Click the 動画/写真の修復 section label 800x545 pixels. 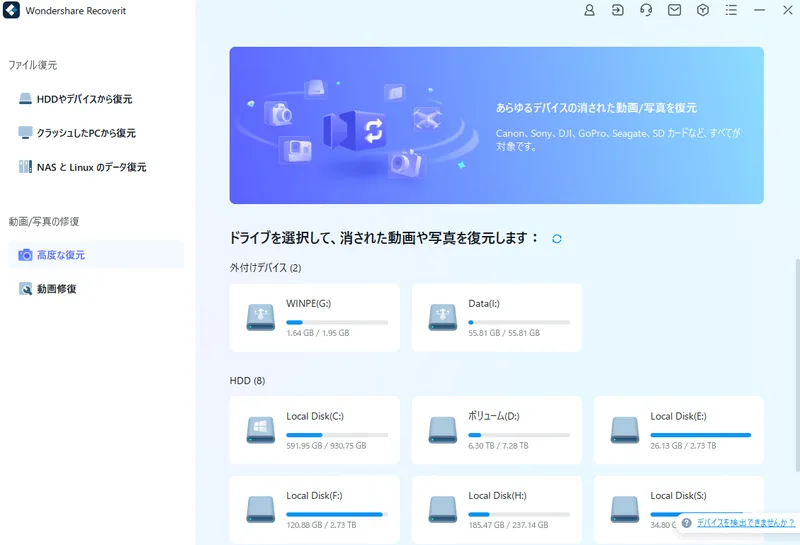point(44,221)
